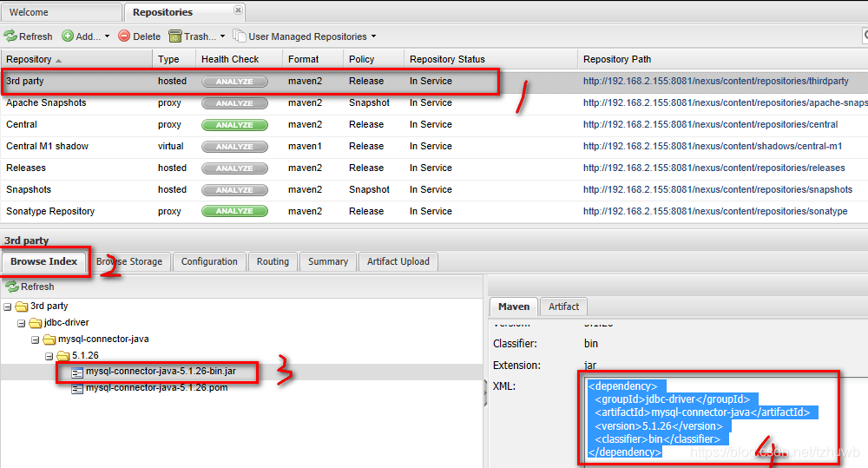Click the jdbc-driver folder icon
The width and height of the screenshot is (868, 468).
(36, 322)
